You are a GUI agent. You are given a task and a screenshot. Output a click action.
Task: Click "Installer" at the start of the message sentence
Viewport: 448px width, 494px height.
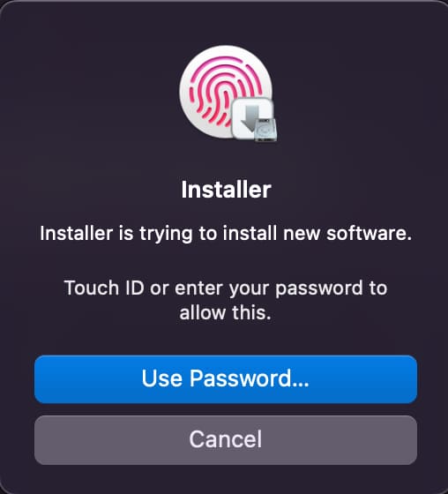(76, 234)
